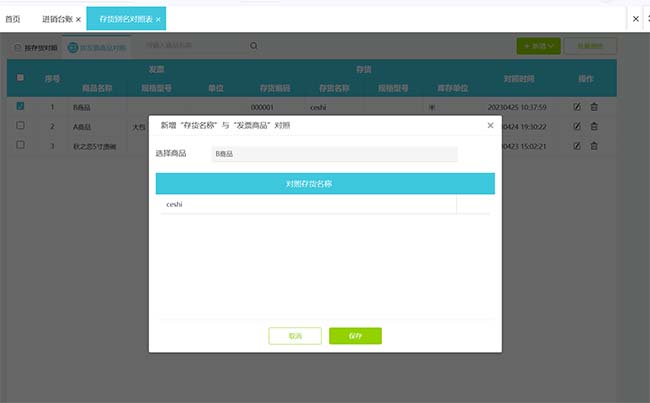Click the 存货编码 column header
The height and width of the screenshot is (403, 650).
coord(275,88)
